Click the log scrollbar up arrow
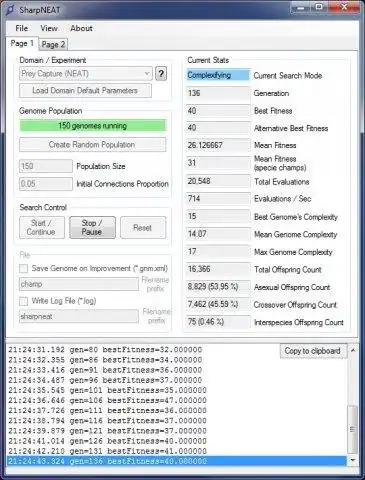This screenshot has height=480, width=365. tap(353, 351)
